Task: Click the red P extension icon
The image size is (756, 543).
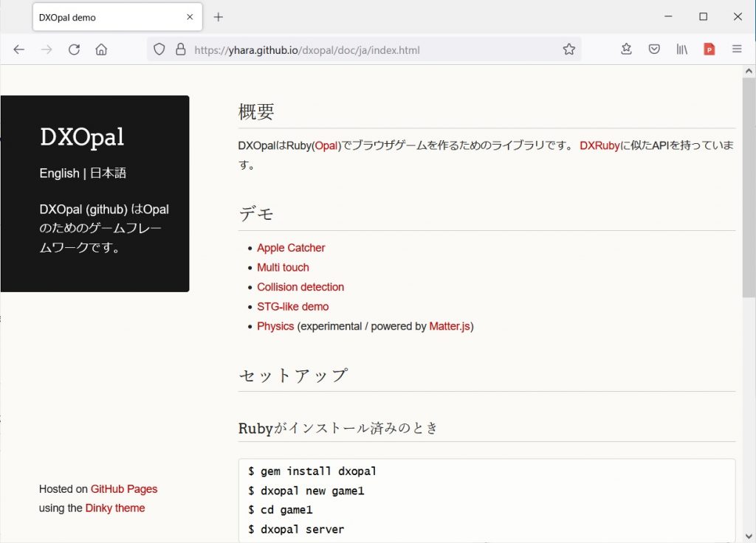Action: [x=709, y=49]
